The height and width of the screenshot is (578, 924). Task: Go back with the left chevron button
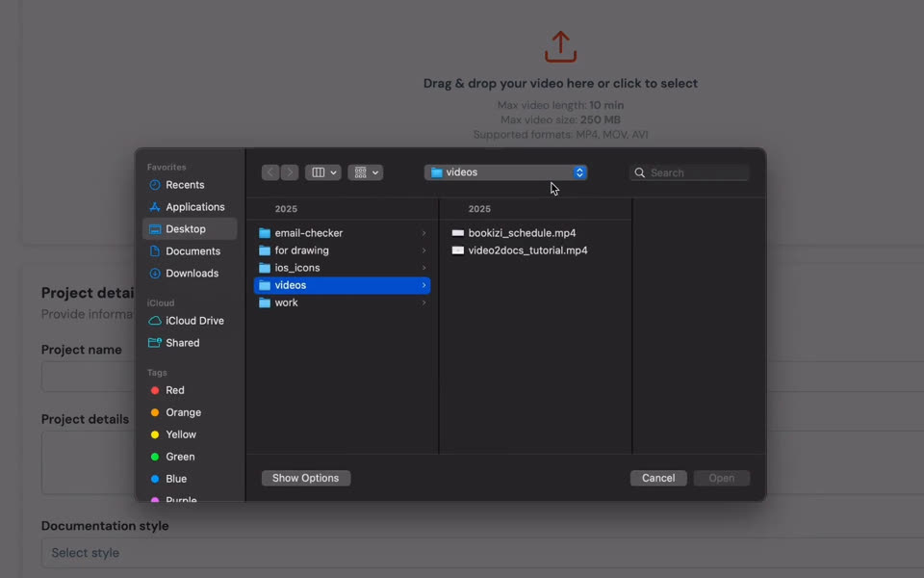270,172
